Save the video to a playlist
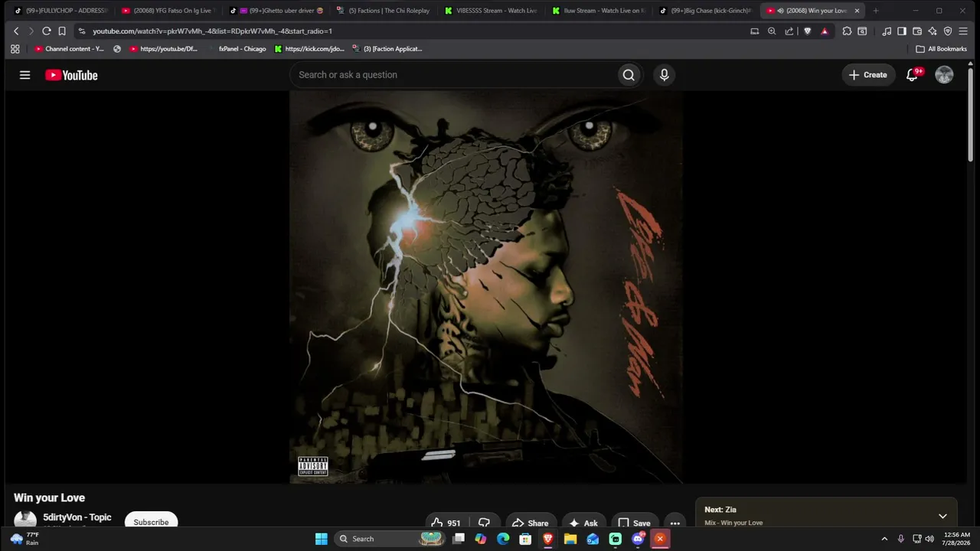The image size is (980, 551). (634, 523)
